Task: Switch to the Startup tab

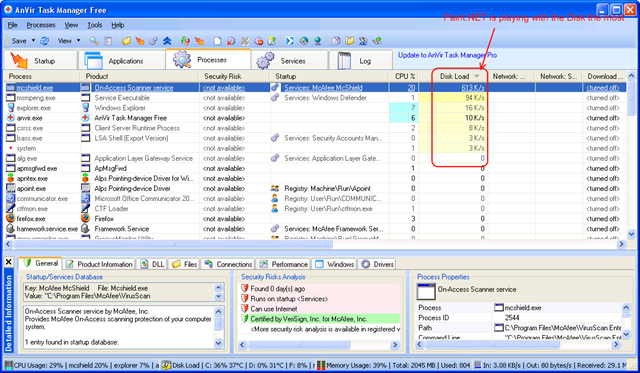Action: coord(40,61)
